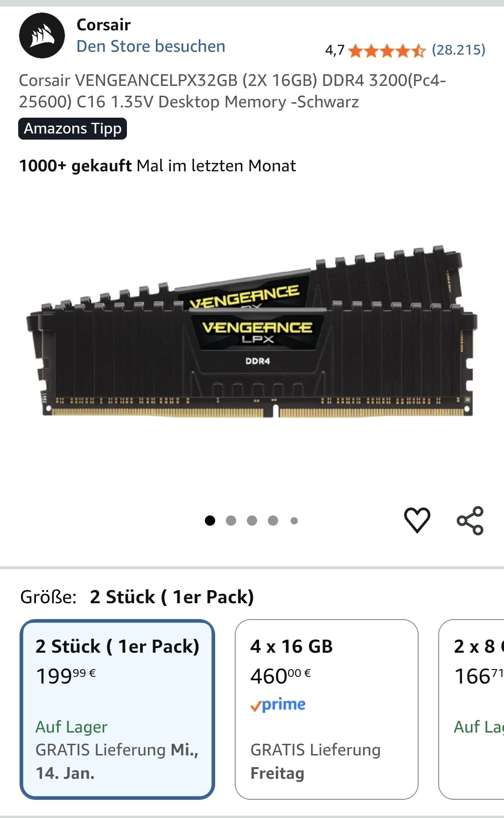
Task: Choose the 4 x 16 GB size option
Action: click(327, 709)
